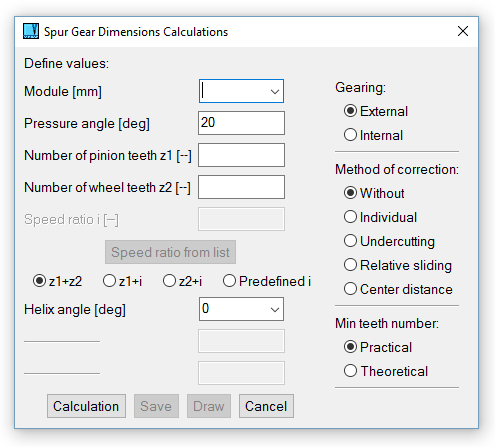
Task: Choose Individual correction method
Action: [380, 217]
